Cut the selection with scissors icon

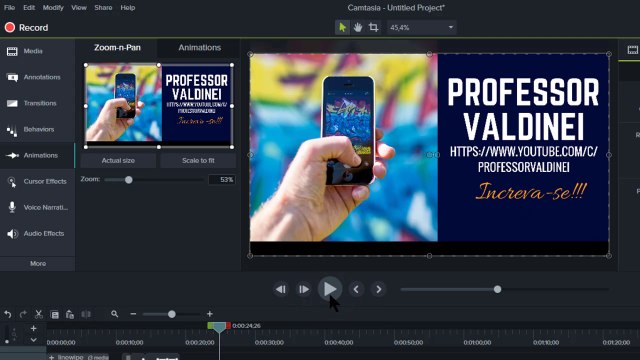click(x=38, y=314)
